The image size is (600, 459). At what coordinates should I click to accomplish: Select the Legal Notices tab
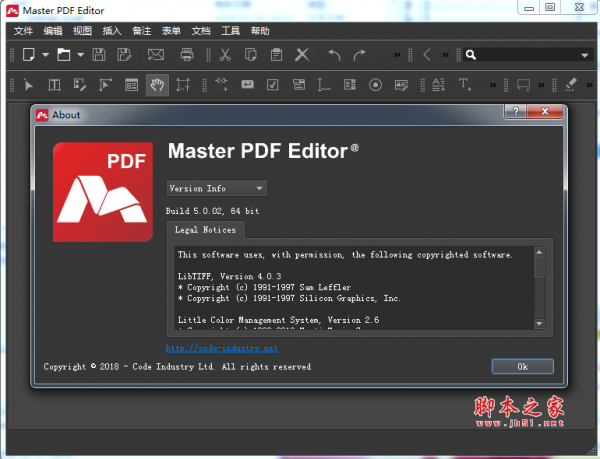(205, 230)
